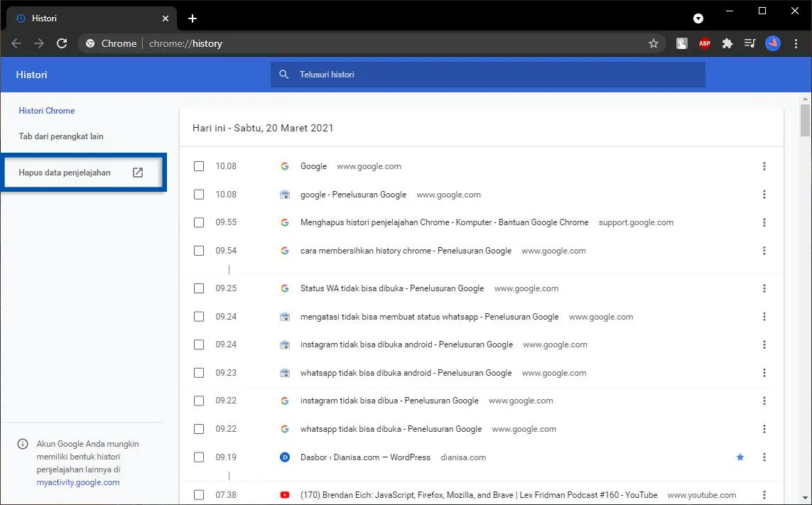812x505 pixels.
Task: Select the checkbox for the Dasbor Dianisa.com entry
Action: (199, 457)
